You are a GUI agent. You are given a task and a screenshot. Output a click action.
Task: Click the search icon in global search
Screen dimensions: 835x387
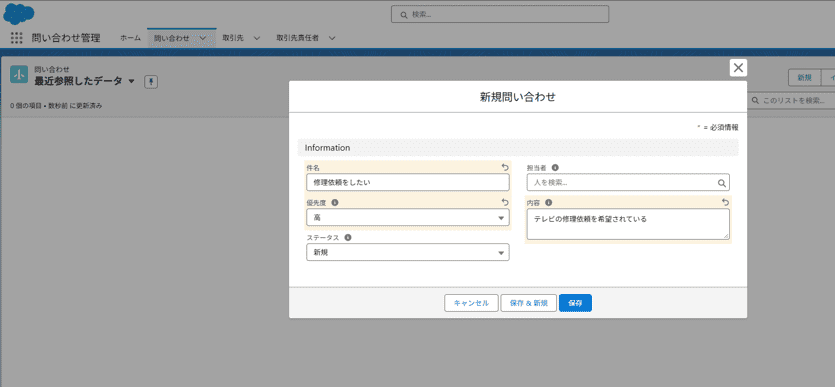pyautogui.click(x=404, y=14)
